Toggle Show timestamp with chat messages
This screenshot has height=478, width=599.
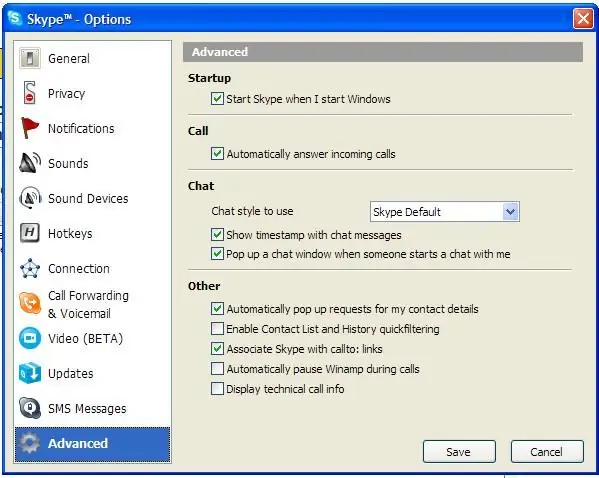217,234
